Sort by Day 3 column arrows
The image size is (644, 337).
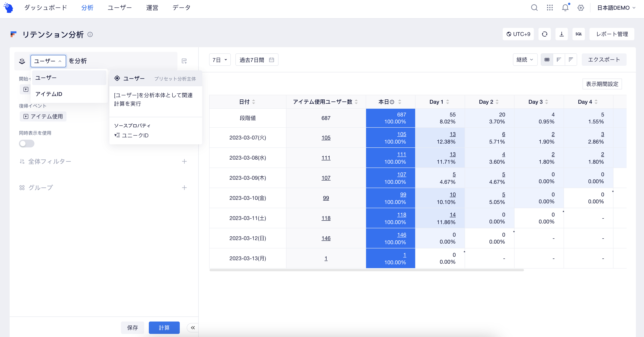tap(547, 102)
